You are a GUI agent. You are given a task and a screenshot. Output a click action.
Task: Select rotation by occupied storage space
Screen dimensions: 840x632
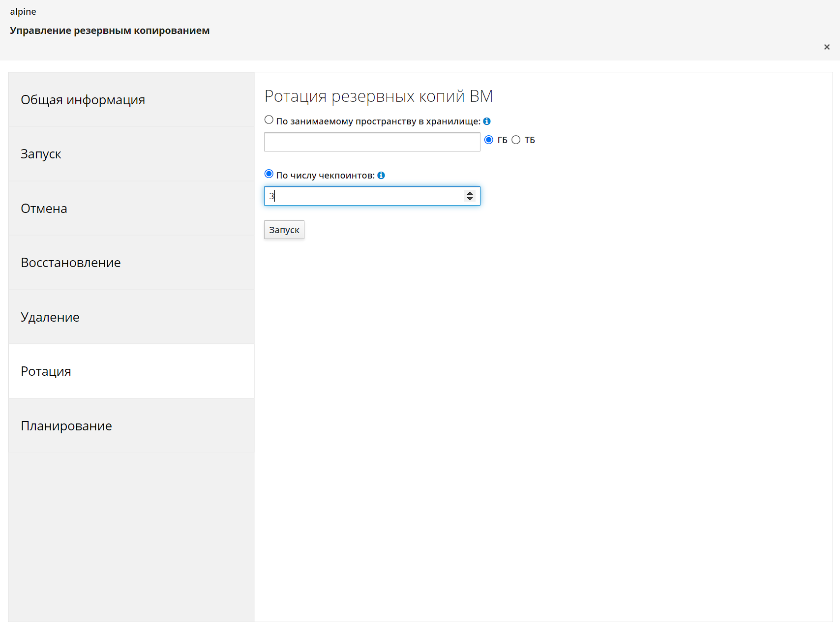[269, 120]
